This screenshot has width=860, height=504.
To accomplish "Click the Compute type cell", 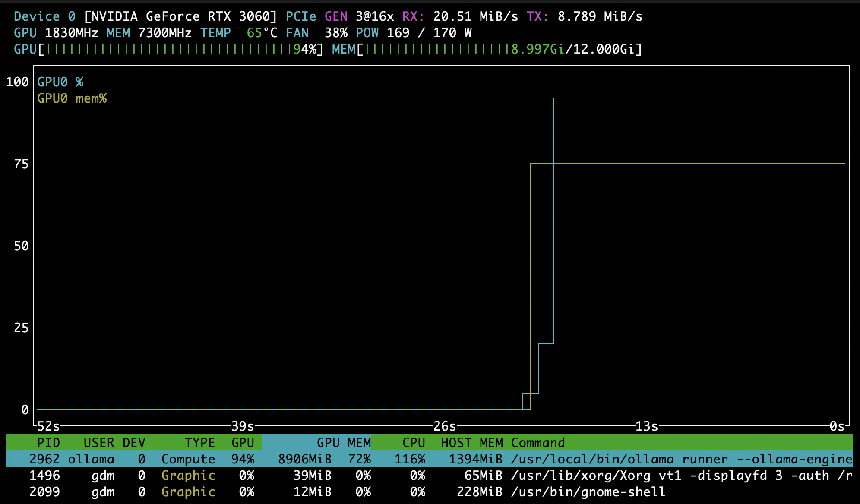I will (x=188, y=459).
